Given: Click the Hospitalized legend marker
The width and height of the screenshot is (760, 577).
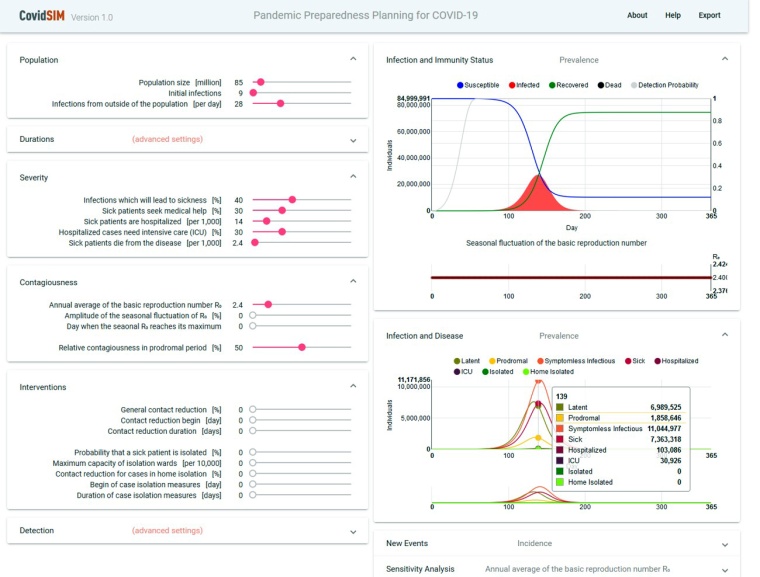Looking at the screenshot, I should coord(656,360).
